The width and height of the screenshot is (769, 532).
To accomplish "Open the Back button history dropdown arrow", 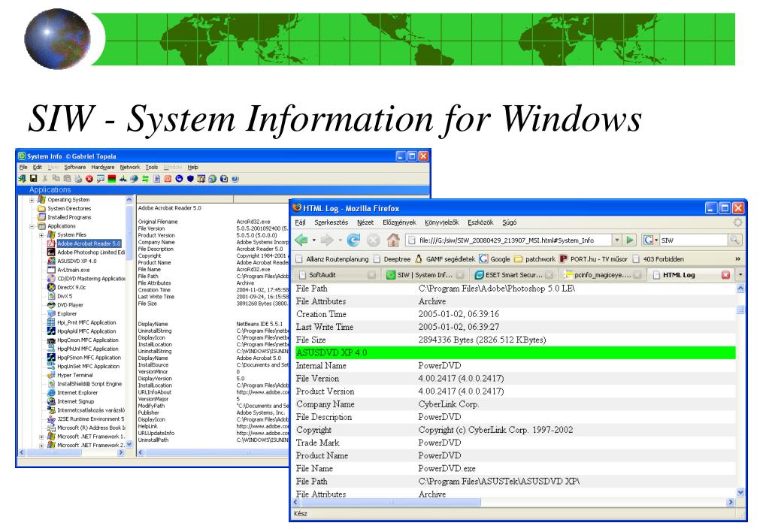I will (314, 240).
